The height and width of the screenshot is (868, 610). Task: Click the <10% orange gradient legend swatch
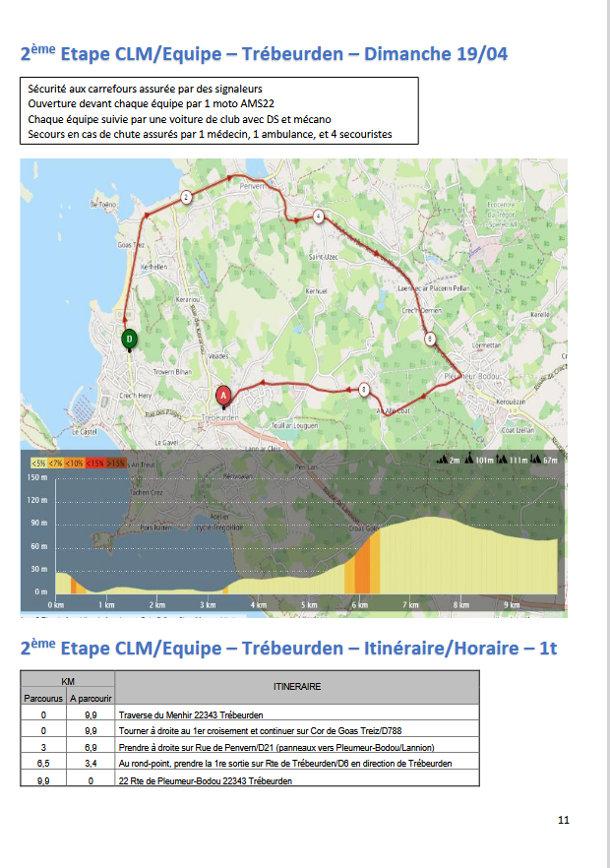pyautogui.click(x=74, y=462)
